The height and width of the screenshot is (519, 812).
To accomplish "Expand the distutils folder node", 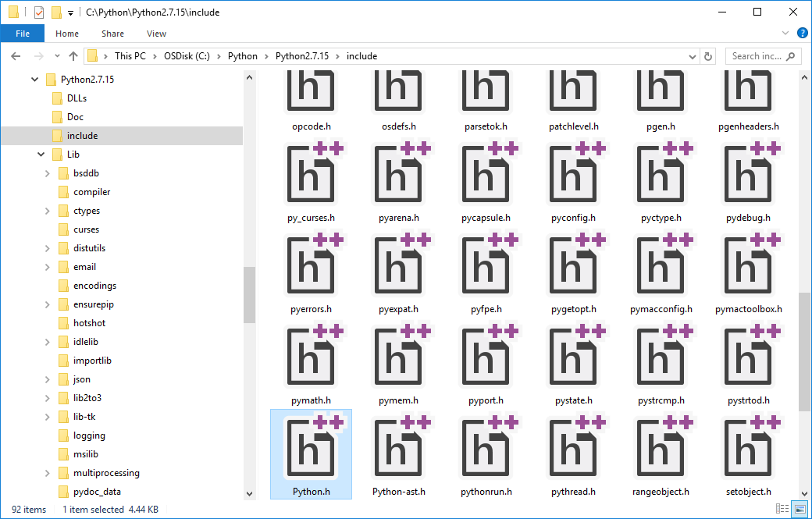I will click(x=48, y=248).
